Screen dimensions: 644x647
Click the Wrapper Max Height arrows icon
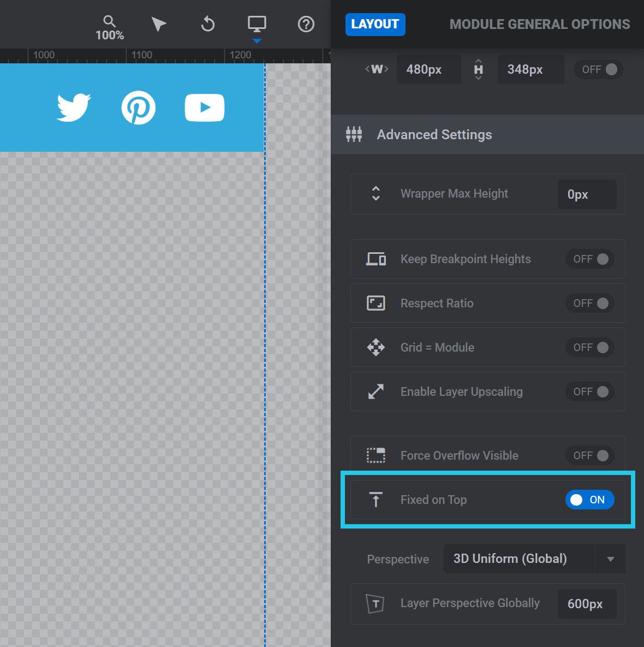376,193
